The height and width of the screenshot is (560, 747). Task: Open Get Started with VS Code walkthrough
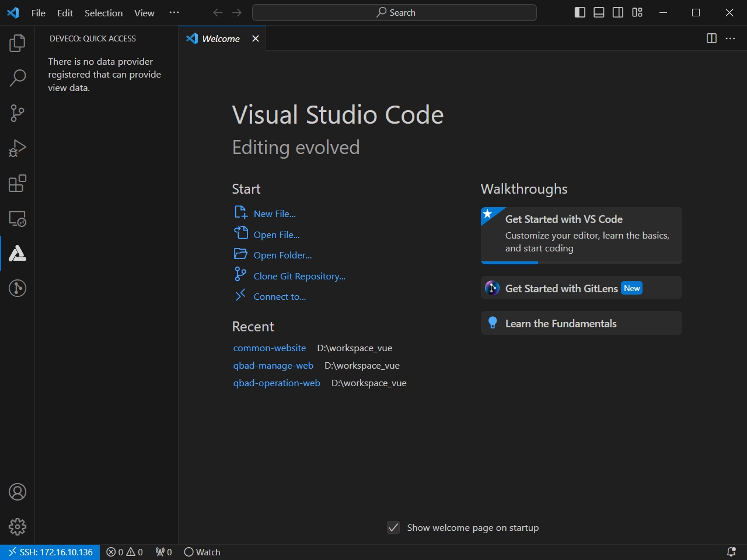coord(581,236)
